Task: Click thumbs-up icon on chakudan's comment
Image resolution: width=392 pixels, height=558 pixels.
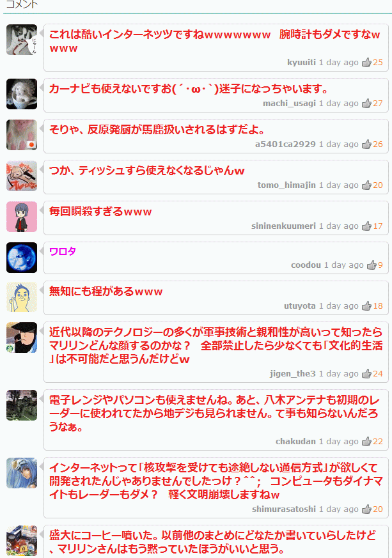Action: point(366,442)
